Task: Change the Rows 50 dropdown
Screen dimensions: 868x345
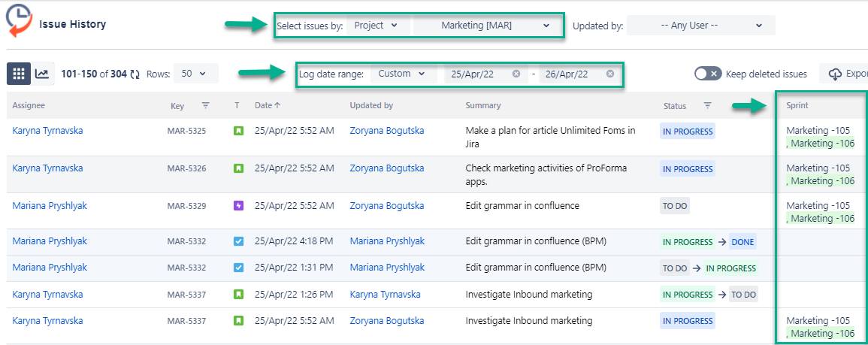Action: coord(196,73)
